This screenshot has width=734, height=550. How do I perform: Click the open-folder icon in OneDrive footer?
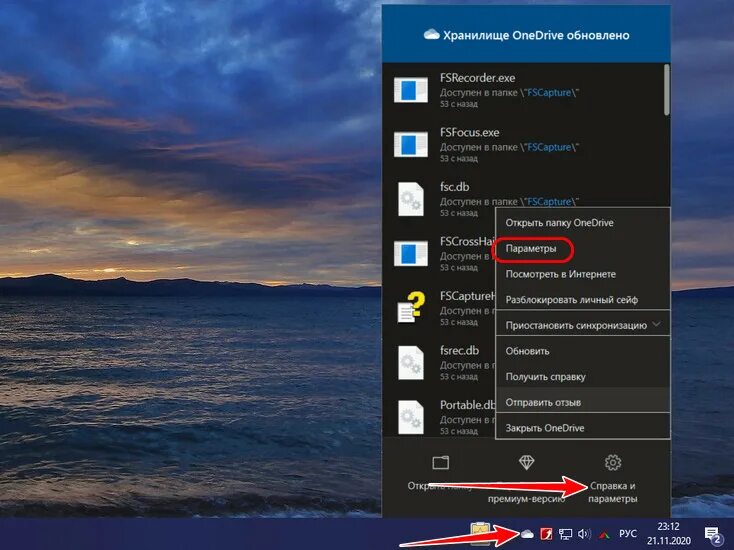(440, 462)
